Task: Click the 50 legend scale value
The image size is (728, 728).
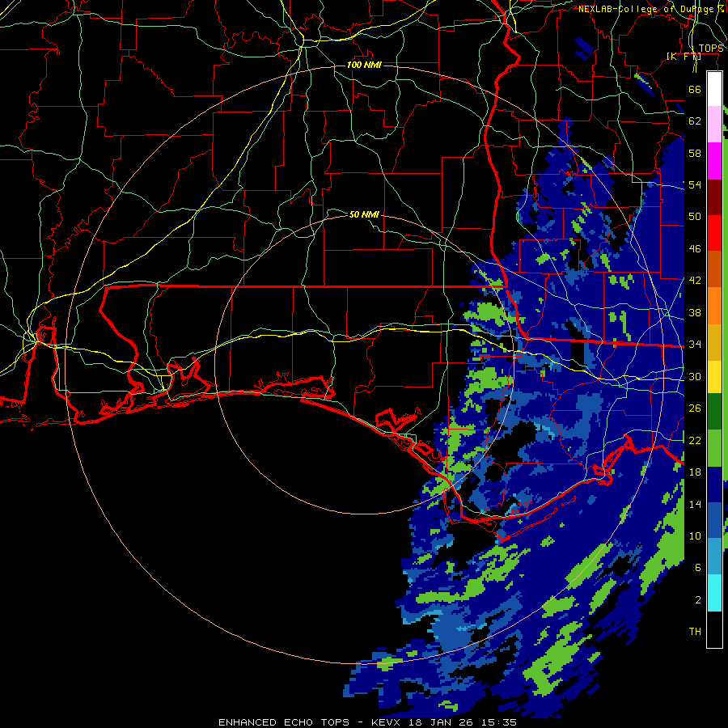Action: pos(695,216)
